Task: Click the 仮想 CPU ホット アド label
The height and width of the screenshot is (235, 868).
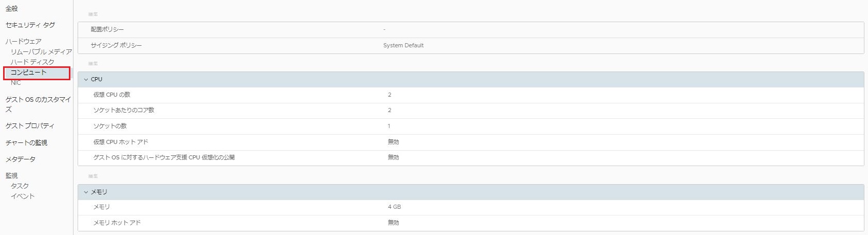Action: coord(121,142)
